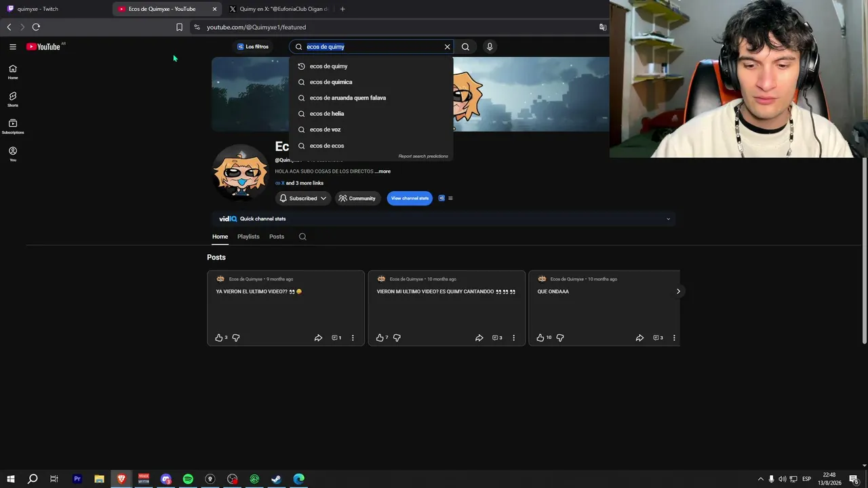Screen dimensions: 868x488
Task: Bookmark this page in the browser
Action: (179, 27)
